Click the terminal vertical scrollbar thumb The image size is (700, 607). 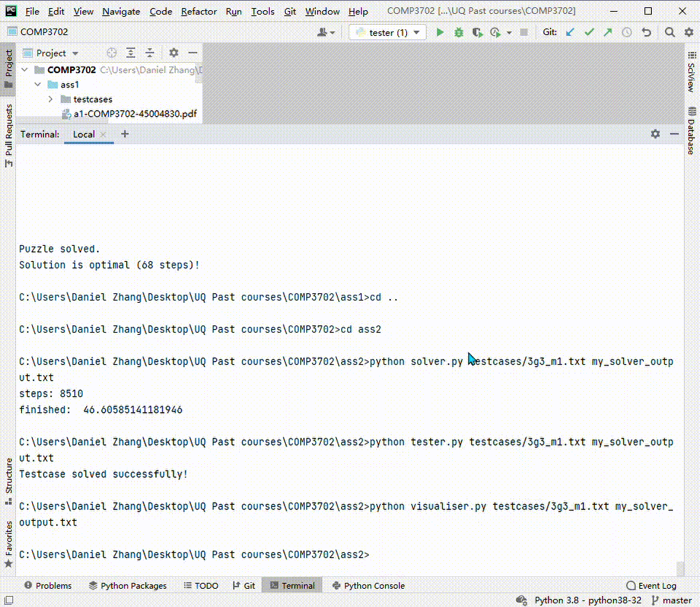(680, 568)
